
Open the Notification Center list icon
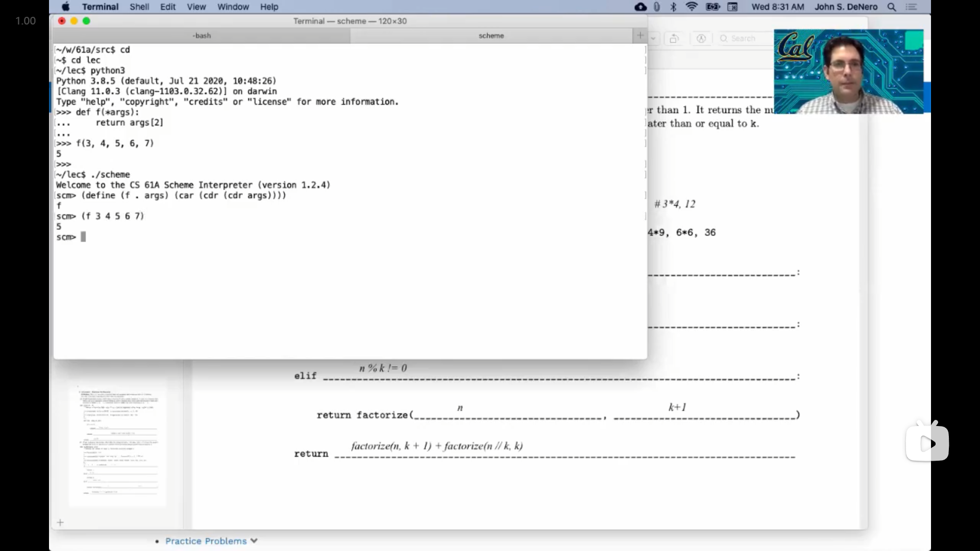click(x=912, y=7)
